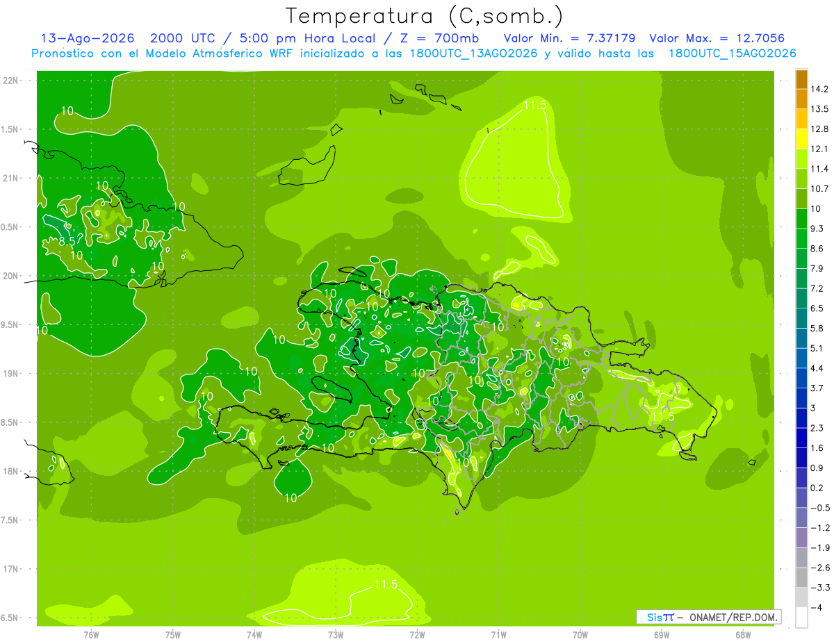Click the legend value '0.9'
This screenshot has height=644, width=834.
tap(817, 468)
